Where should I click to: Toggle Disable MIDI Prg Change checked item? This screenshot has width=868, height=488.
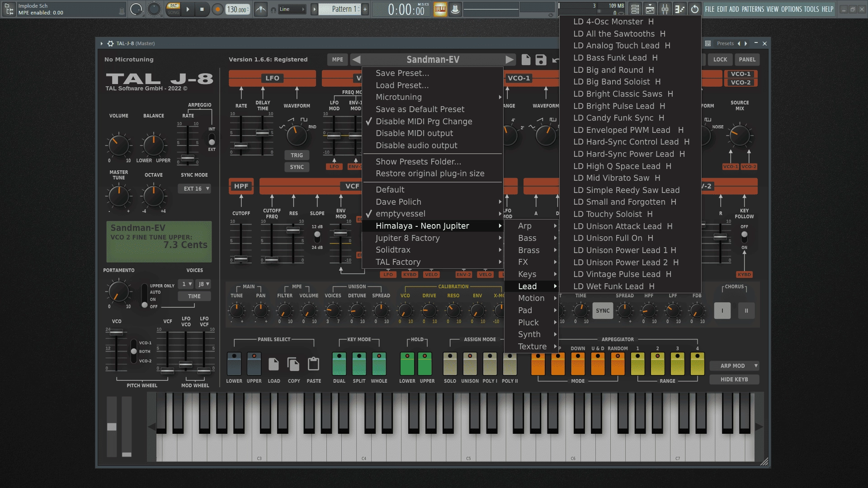tap(433, 122)
